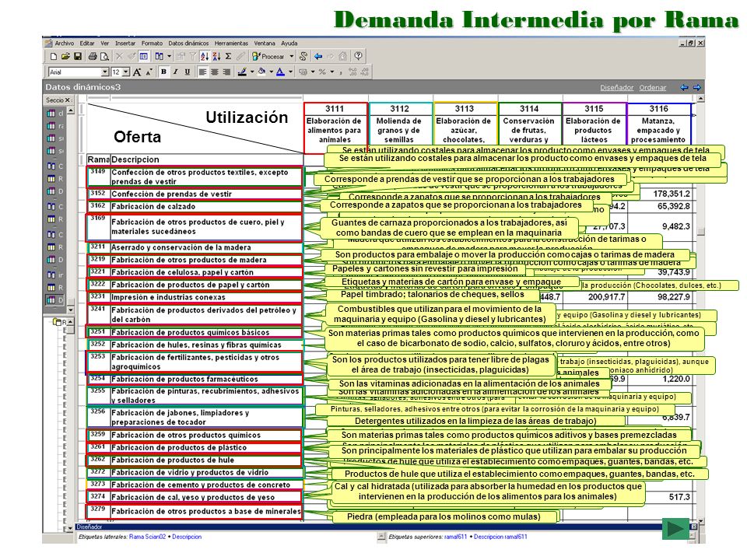Screen dimensions: 747x560
Task: Open the Procesar dropdown arrow
Action: point(292,56)
